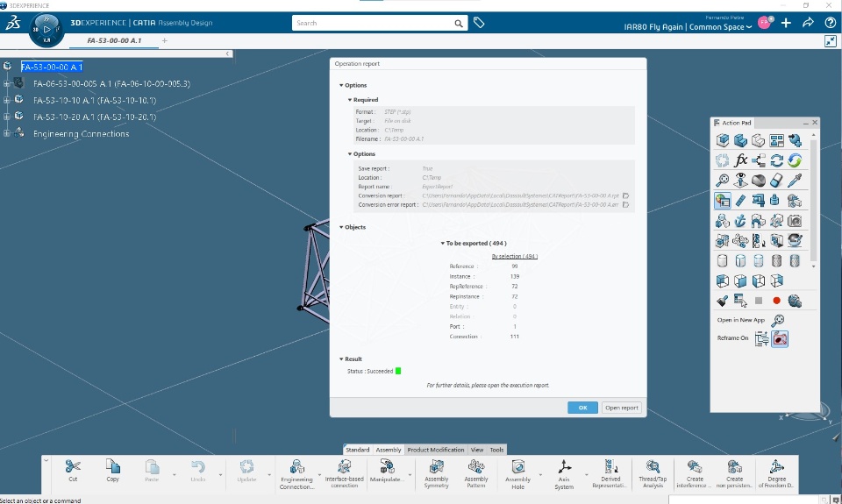The image size is (842, 504).
Task: Click Create interference tool
Action: pyautogui.click(x=695, y=473)
